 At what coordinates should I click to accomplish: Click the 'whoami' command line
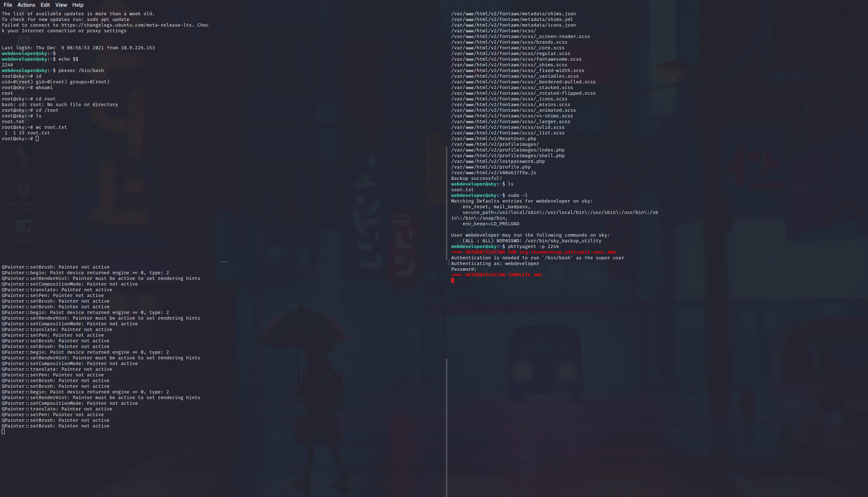[x=27, y=88]
